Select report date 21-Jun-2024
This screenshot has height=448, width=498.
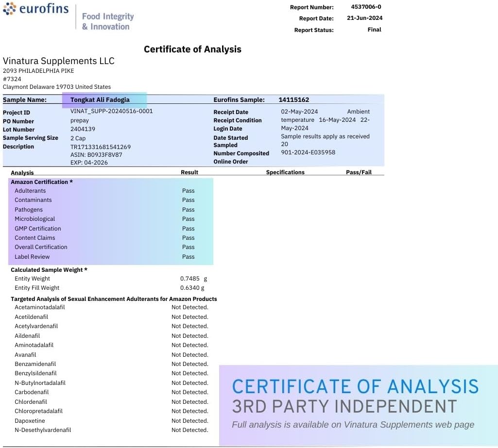click(x=364, y=18)
